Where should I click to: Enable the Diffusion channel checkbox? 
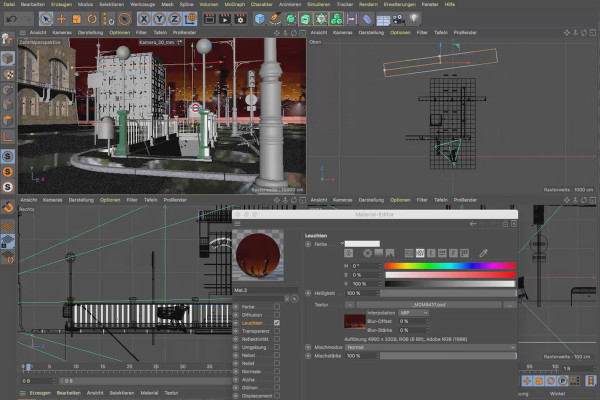pyautogui.click(x=277, y=315)
